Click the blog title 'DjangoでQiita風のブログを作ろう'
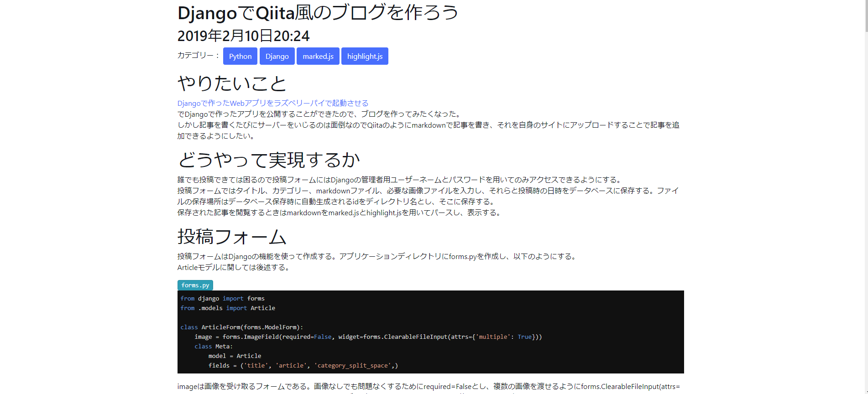 [x=318, y=13]
